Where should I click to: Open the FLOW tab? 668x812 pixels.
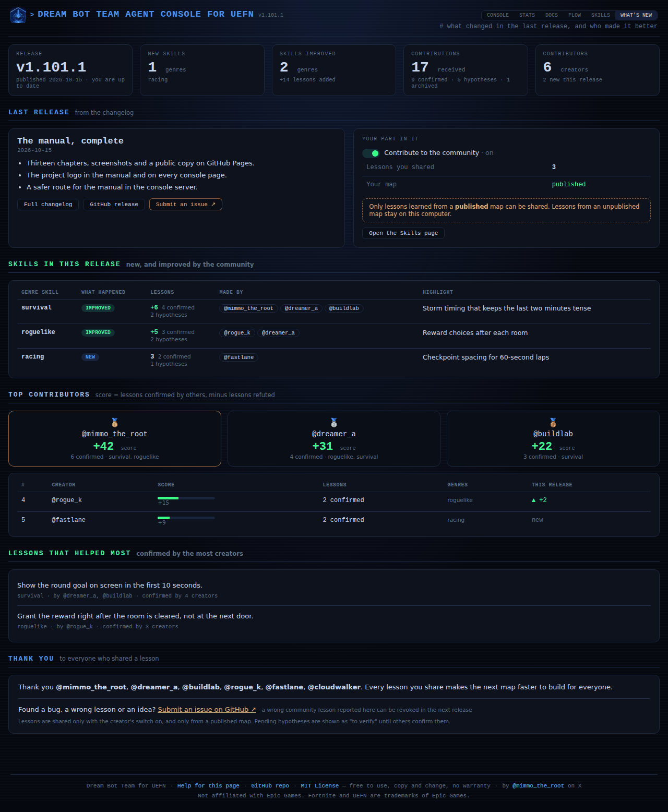pos(575,15)
